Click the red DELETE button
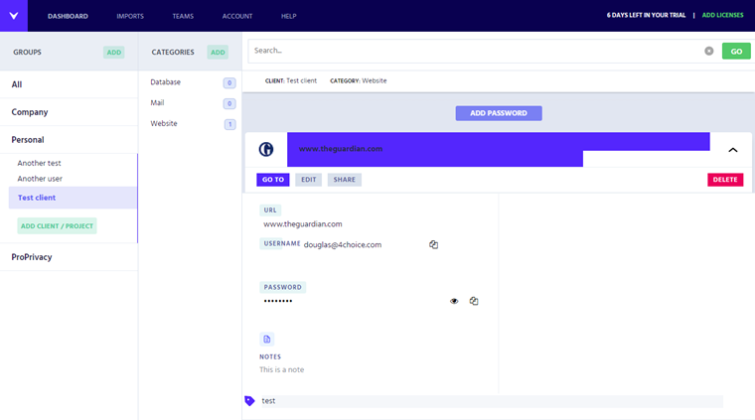Image resolution: width=755 pixels, height=420 pixels. 725,180
